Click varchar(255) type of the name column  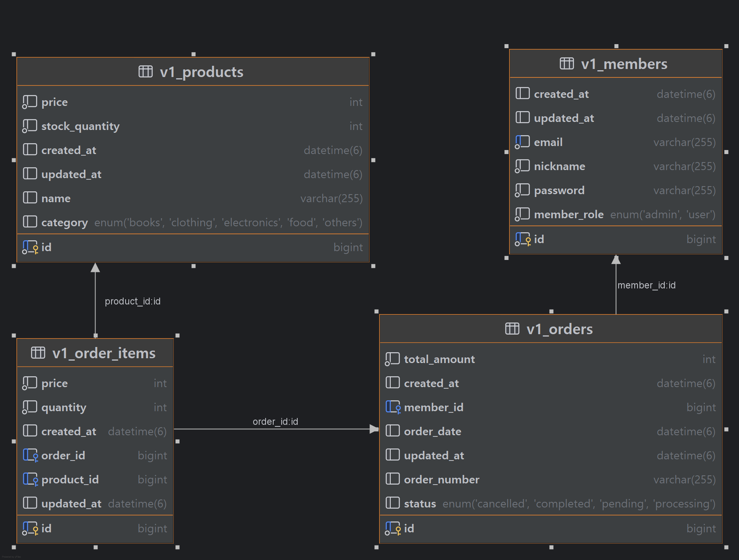331,199
